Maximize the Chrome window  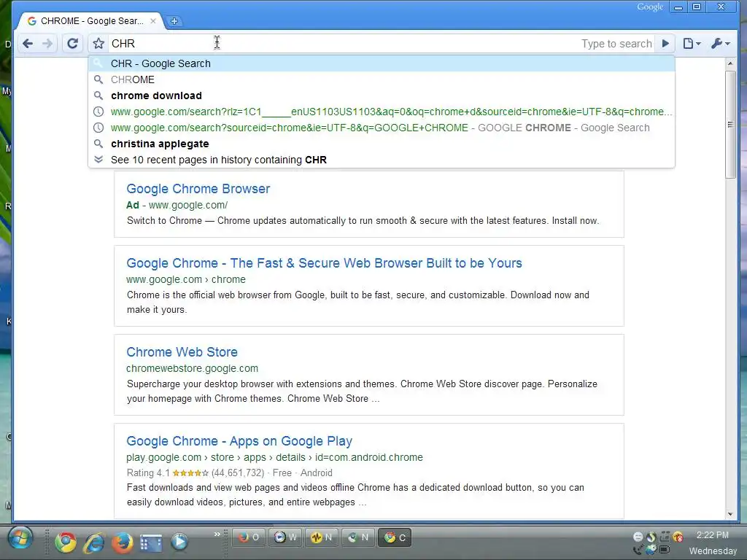(697, 7)
